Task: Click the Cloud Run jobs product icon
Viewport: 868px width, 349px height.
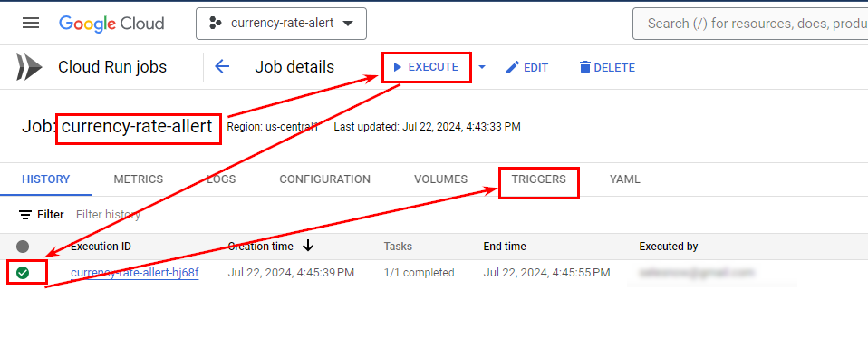Action: point(29,67)
